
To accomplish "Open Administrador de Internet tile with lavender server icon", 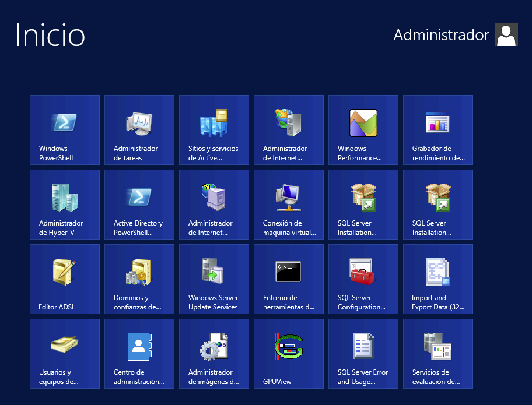I will 214,205.
